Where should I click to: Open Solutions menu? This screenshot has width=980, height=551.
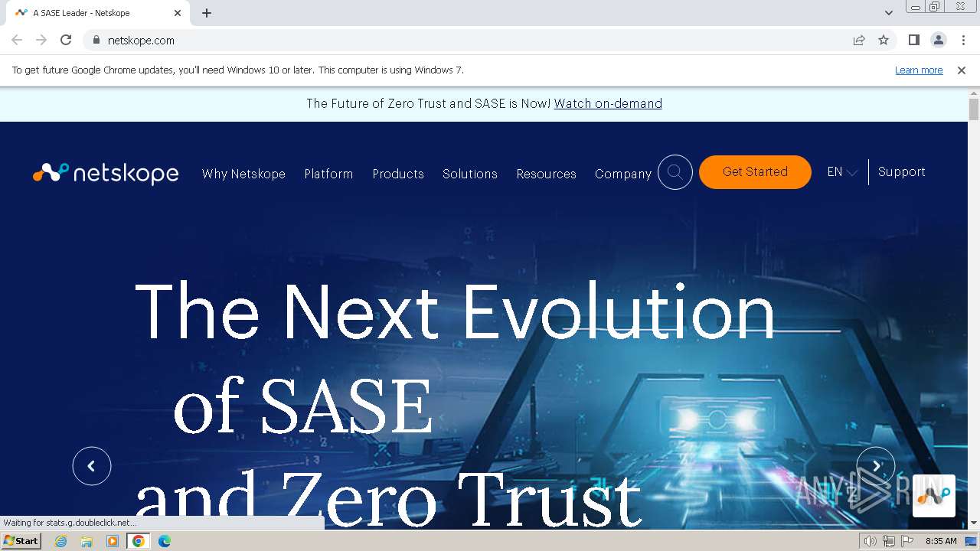click(470, 174)
